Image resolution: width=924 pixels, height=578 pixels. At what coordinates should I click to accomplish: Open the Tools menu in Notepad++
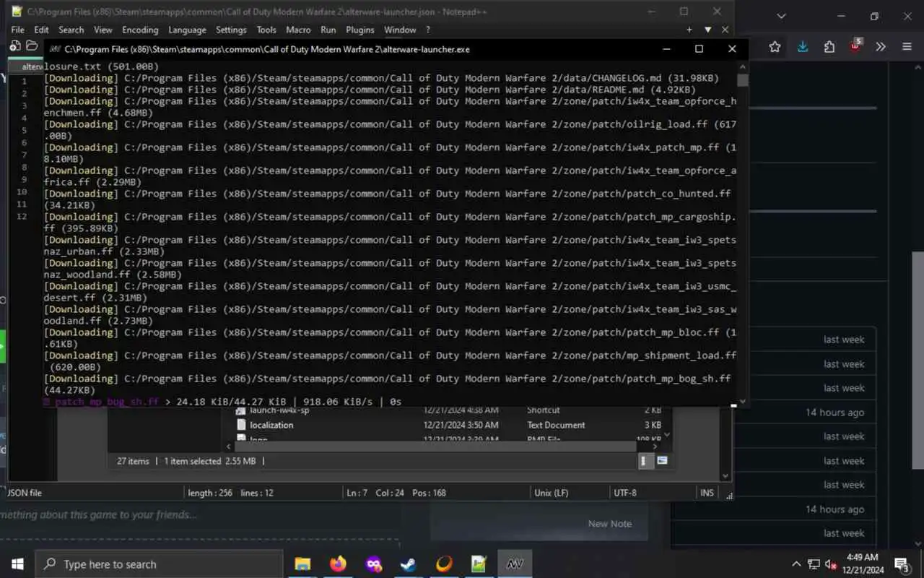(x=266, y=30)
